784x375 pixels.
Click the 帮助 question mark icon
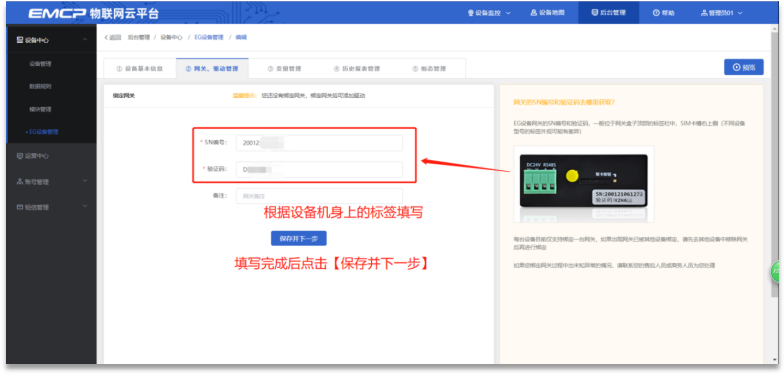pos(656,13)
